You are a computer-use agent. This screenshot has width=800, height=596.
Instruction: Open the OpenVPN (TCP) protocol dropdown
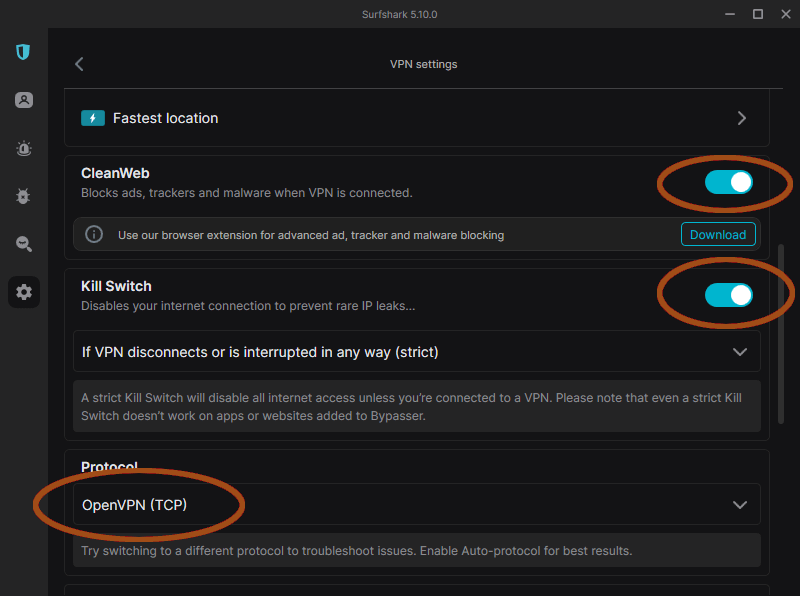click(417, 505)
